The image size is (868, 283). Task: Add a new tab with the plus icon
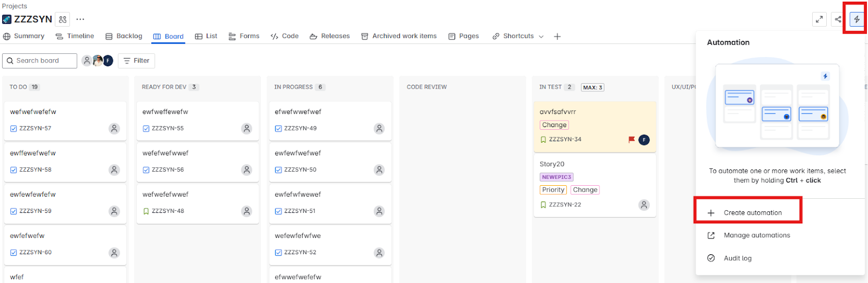point(557,36)
